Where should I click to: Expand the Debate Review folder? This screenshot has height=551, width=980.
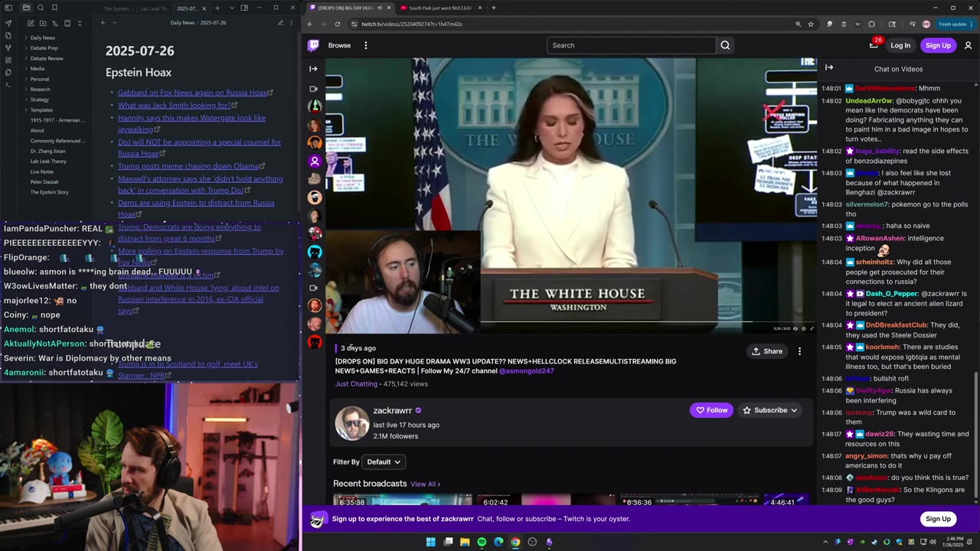pos(47,58)
